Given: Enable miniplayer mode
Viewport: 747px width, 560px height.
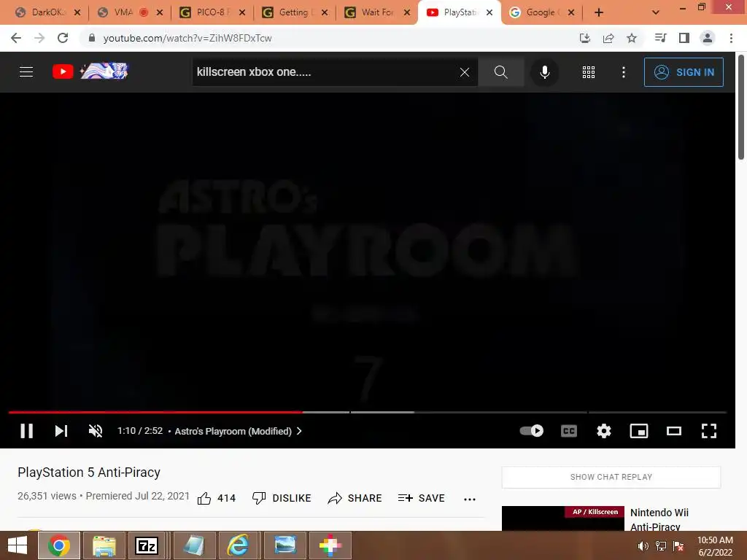Looking at the screenshot, I should click(x=639, y=431).
